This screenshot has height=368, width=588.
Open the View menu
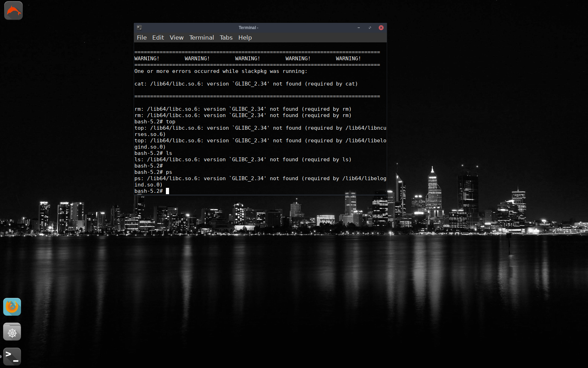[176, 38]
